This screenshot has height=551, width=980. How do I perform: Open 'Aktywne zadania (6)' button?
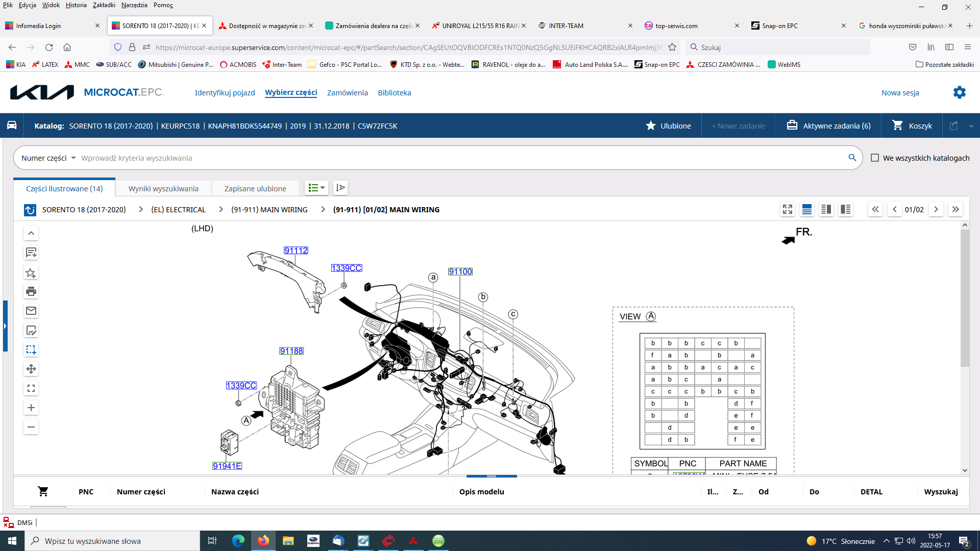click(x=828, y=126)
